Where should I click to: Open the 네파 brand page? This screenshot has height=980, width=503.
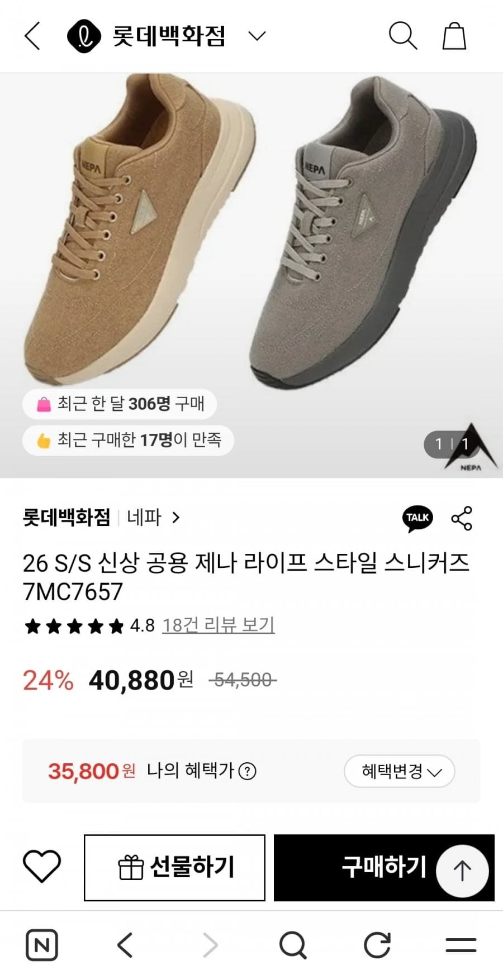tap(153, 518)
